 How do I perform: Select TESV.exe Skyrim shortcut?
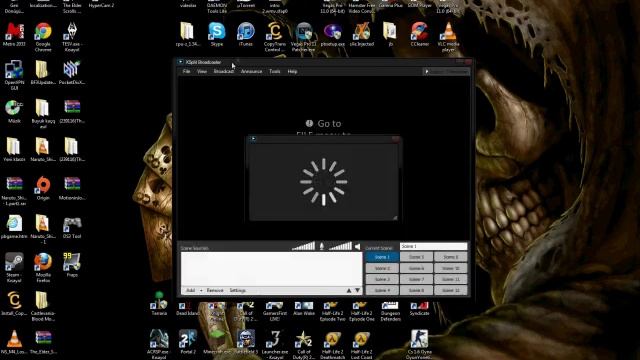tap(72, 37)
